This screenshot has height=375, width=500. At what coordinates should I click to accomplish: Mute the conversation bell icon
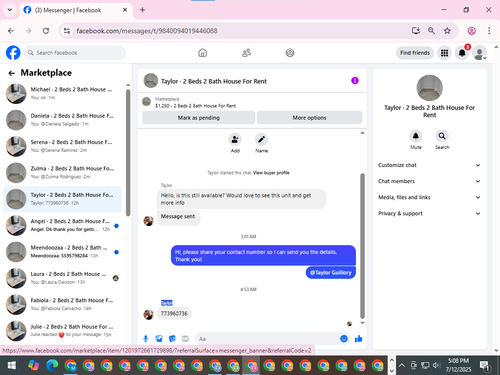(416, 136)
